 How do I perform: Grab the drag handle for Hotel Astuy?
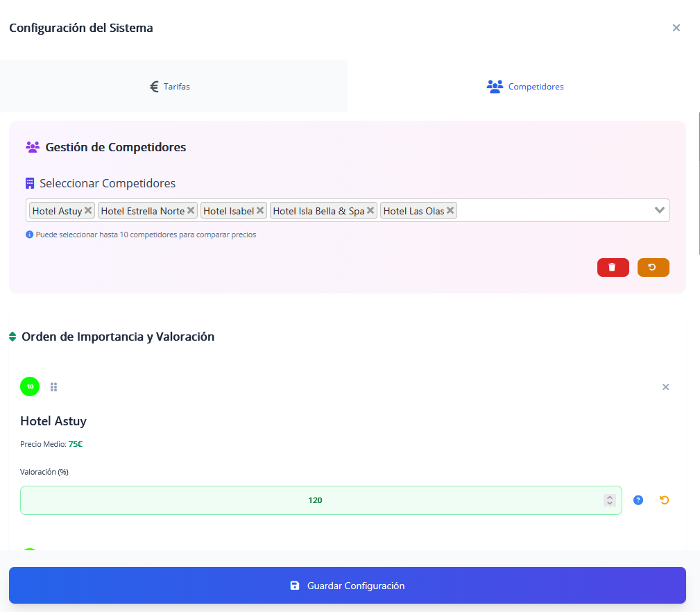tap(53, 387)
